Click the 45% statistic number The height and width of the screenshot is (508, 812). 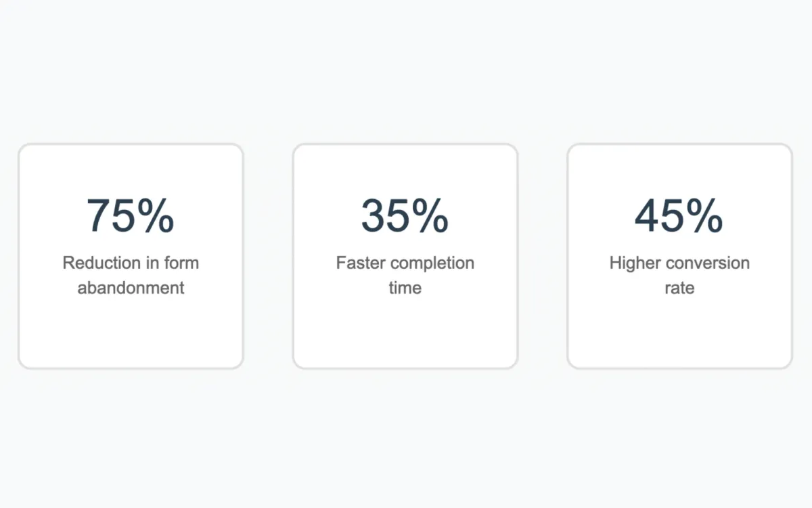[x=679, y=216]
